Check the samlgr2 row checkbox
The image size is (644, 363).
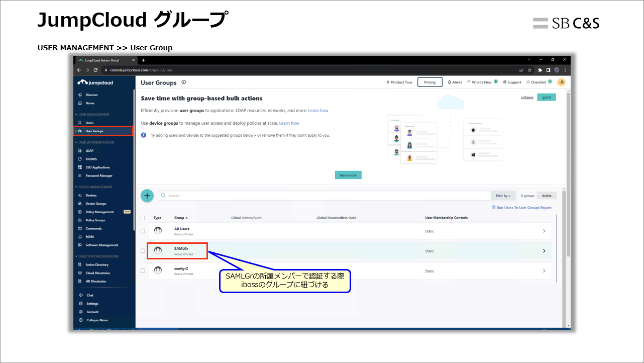[143, 270]
